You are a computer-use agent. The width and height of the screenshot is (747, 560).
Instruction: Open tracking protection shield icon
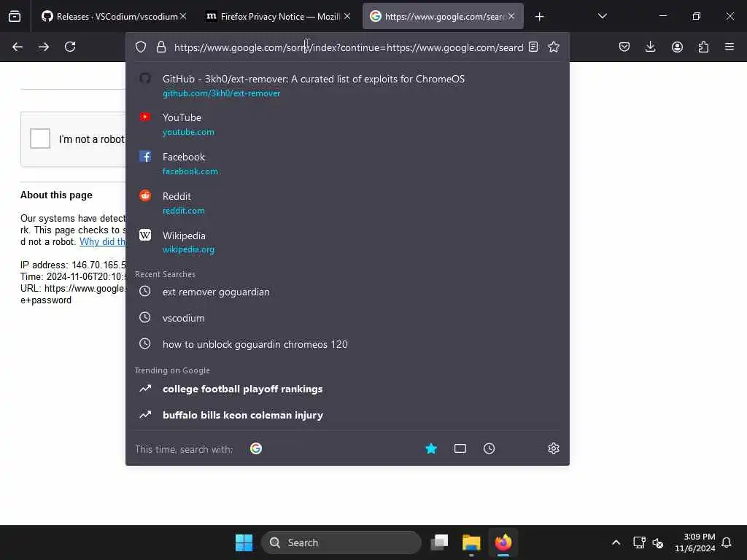pyautogui.click(x=141, y=47)
